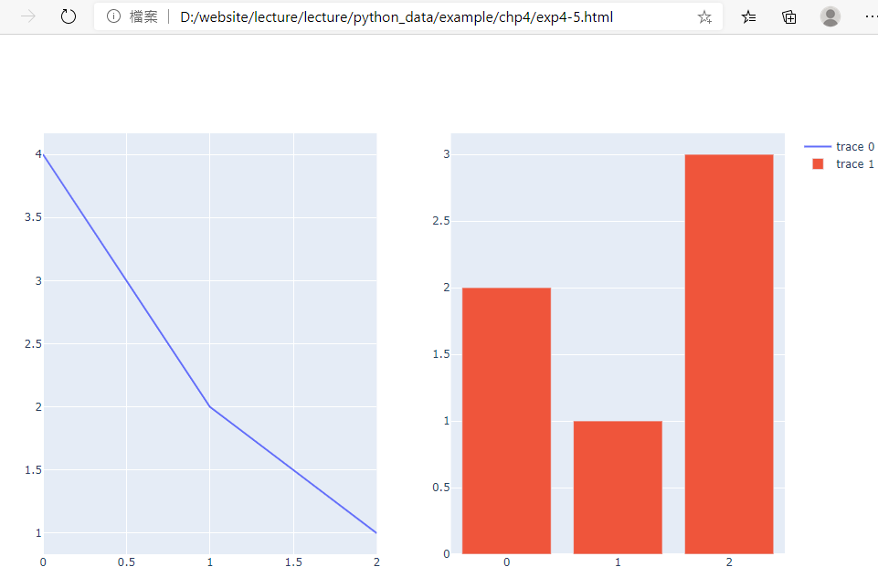Click line chart x-axis label 0.5

[127, 562]
